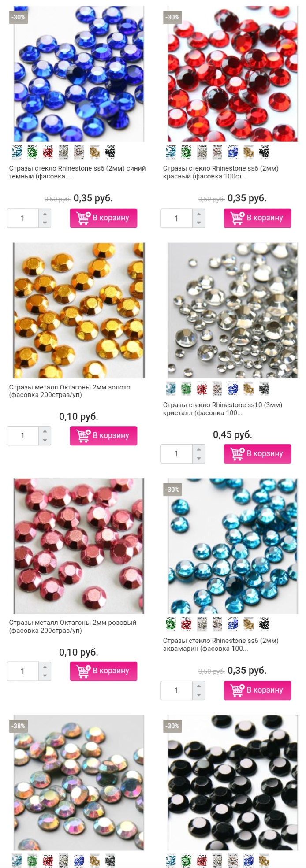Image resolution: width=306 pixels, height=868 pixels.
Task: Add gold metal octagons to cart
Action: click(104, 436)
